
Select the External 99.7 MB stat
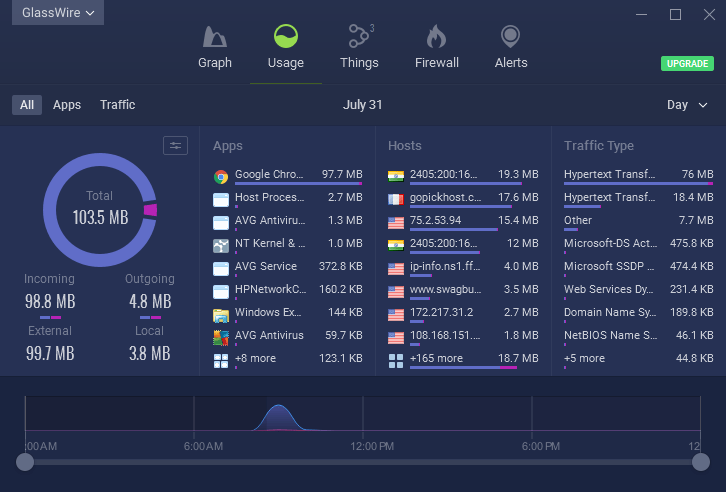click(50, 344)
